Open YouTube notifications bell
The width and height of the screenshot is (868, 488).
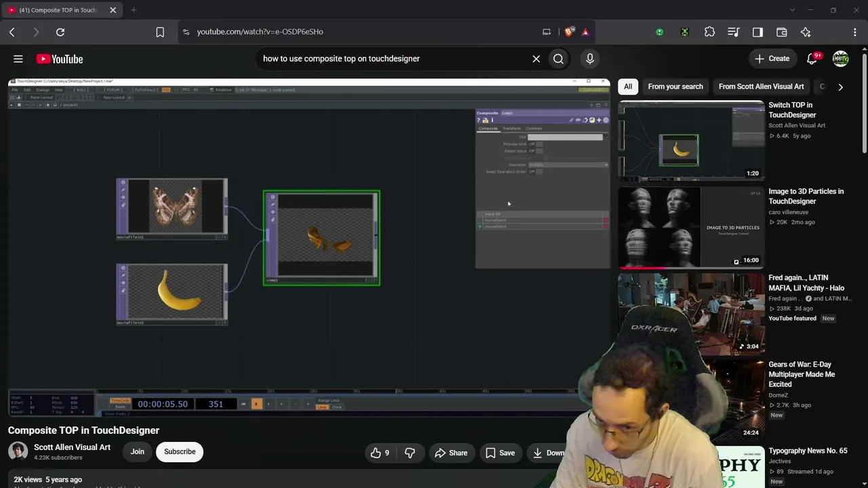tap(812, 59)
